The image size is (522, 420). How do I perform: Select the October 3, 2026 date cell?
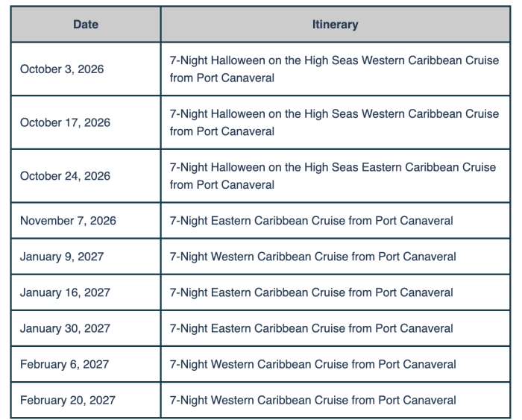pos(62,69)
